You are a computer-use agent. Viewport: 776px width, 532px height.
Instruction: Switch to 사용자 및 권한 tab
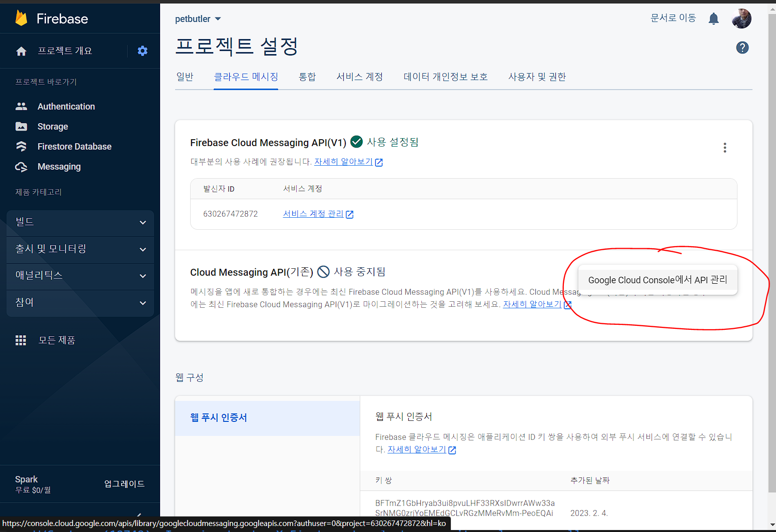(537, 77)
